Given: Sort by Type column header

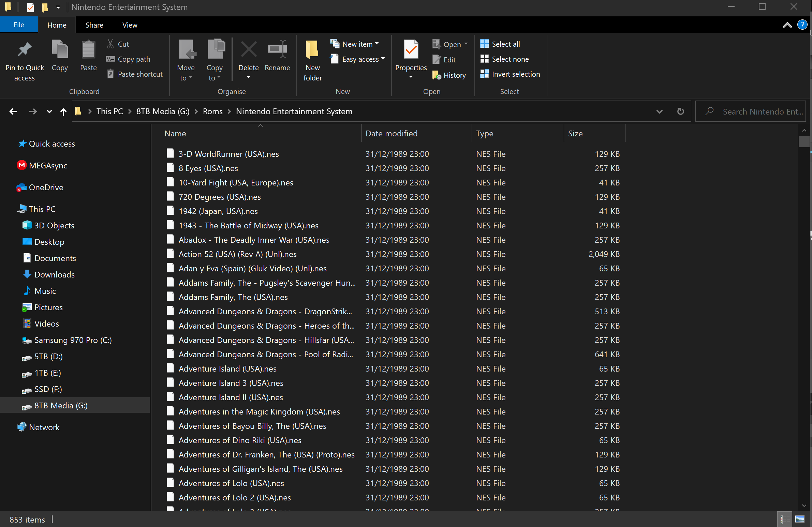Looking at the screenshot, I should (518, 133).
